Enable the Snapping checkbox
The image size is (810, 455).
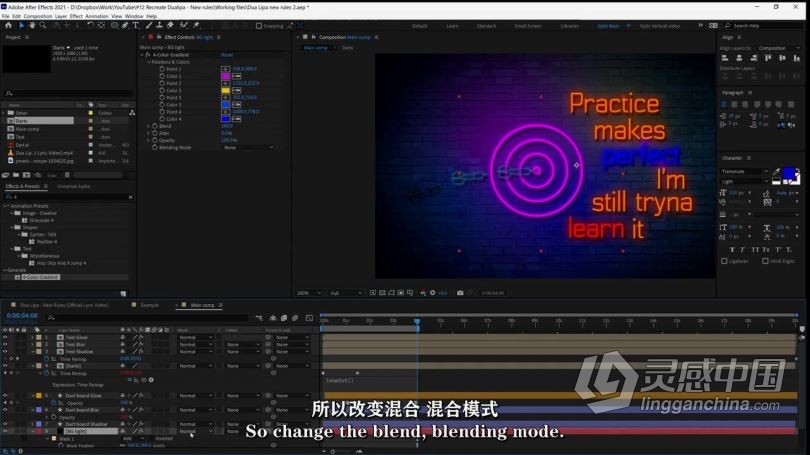click(x=259, y=26)
